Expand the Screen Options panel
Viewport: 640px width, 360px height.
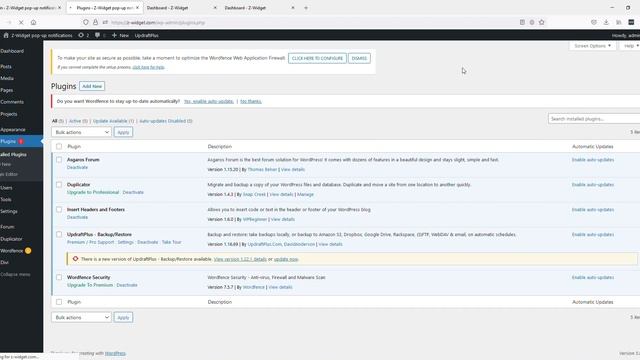point(592,46)
